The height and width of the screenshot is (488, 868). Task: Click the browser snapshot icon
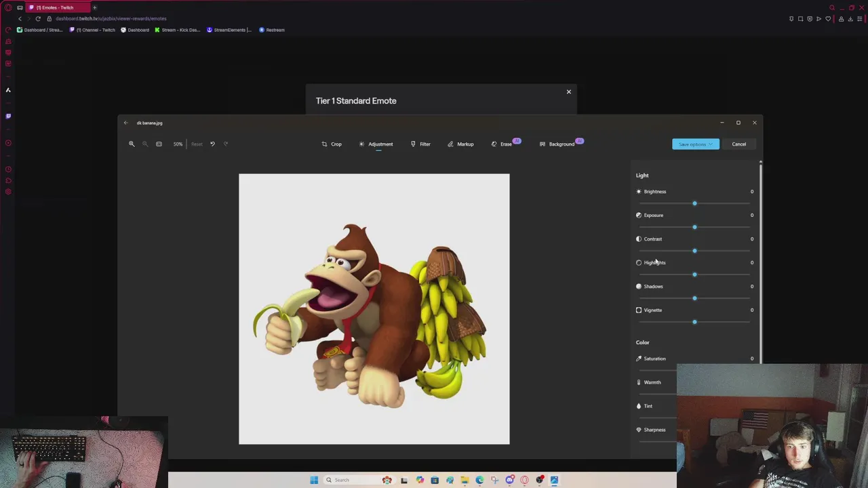pos(800,18)
